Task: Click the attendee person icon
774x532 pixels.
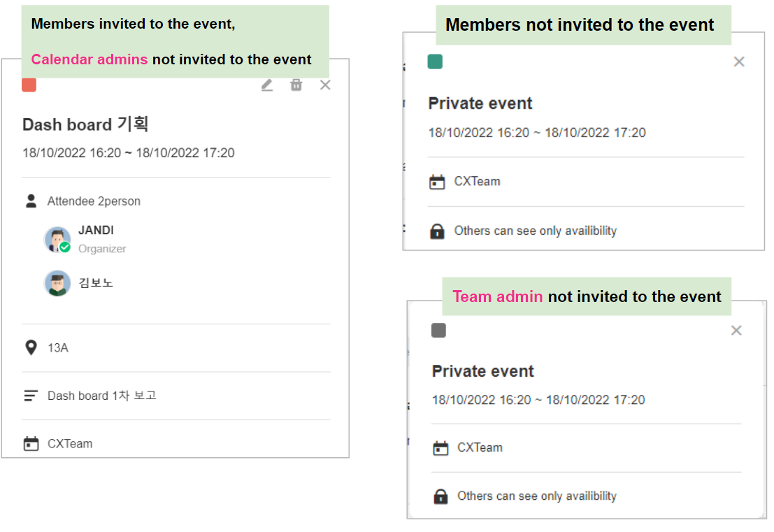Action: point(31,201)
